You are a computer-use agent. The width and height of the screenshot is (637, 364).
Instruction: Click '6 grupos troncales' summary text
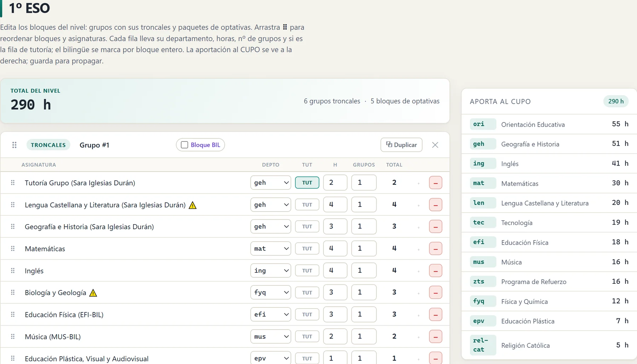[x=332, y=101]
